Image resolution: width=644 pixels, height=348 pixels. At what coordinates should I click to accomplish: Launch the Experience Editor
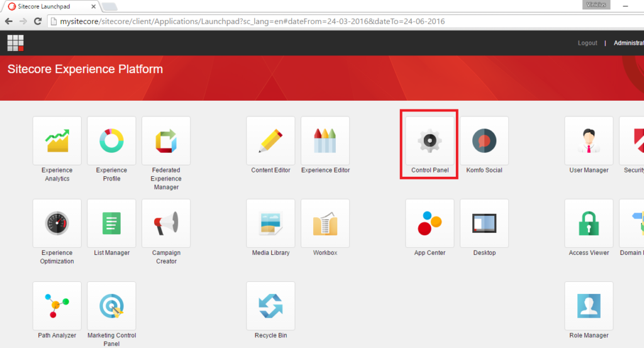325,141
